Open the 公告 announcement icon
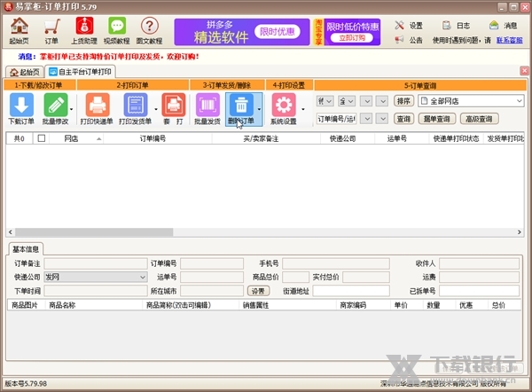532x392 pixels. (x=399, y=40)
